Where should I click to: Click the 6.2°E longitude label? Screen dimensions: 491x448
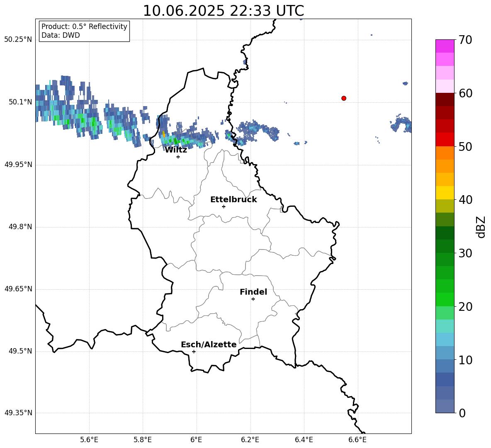pos(250,440)
